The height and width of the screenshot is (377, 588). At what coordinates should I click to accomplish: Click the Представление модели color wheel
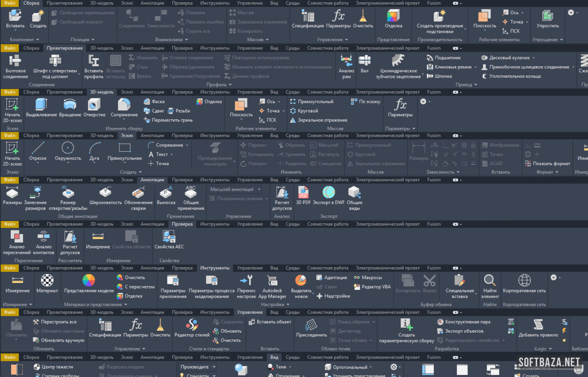click(88, 281)
